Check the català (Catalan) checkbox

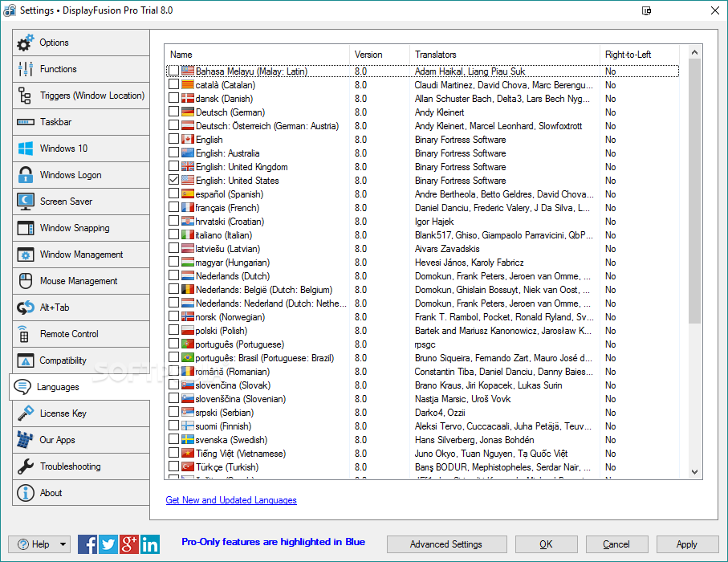173,84
